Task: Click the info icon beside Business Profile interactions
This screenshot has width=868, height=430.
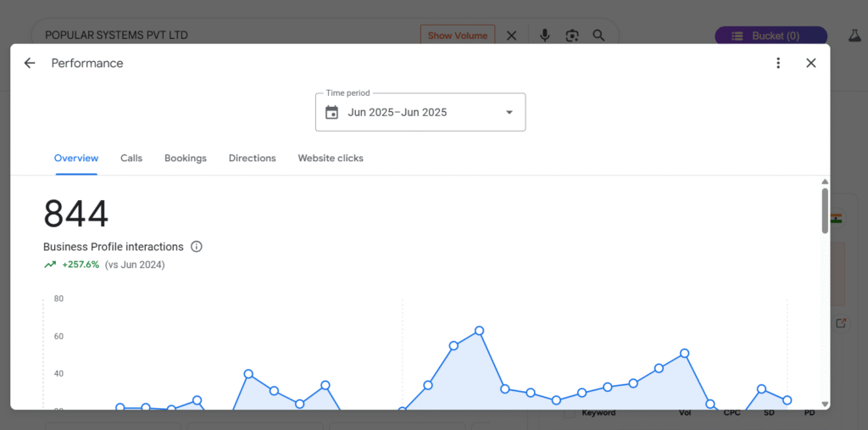Action: click(x=197, y=247)
